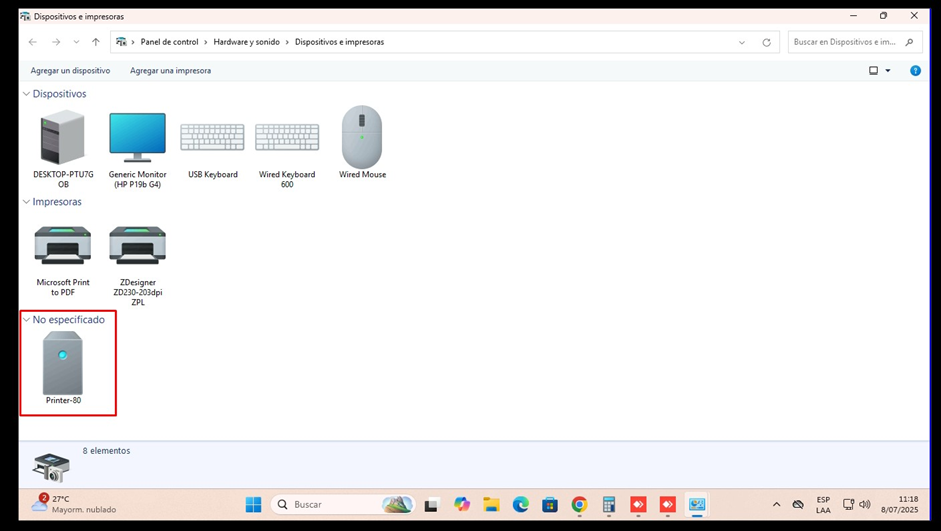The height and width of the screenshot is (531, 941).
Task: Select the Wired Mouse device icon
Action: 362,138
